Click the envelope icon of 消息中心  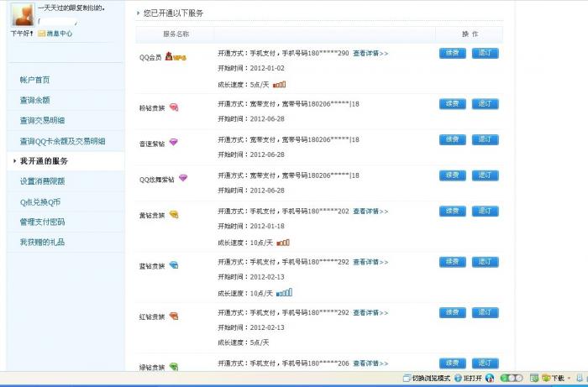pyautogui.click(x=42, y=34)
